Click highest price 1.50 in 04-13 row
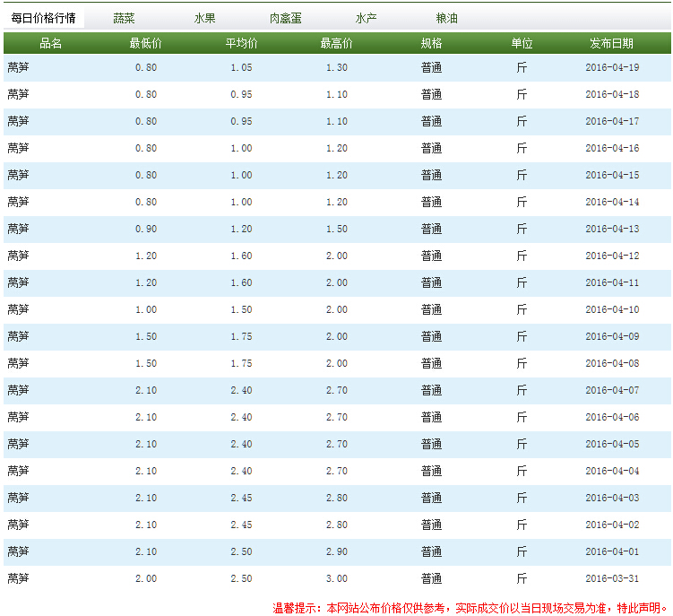The image size is (673, 616). click(x=337, y=229)
